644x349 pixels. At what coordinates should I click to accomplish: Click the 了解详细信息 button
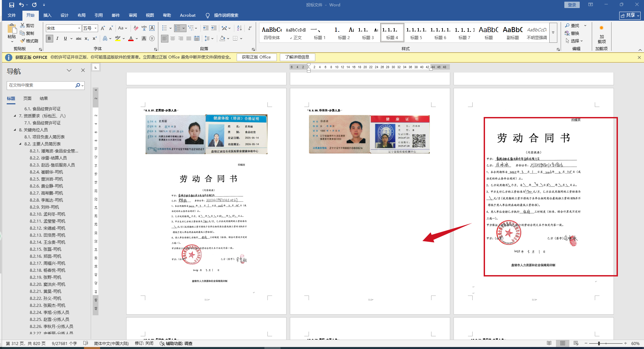click(297, 57)
